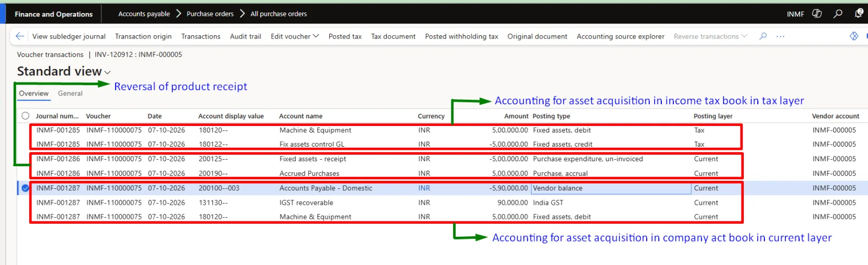
Task: Open Audit trail
Action: (x=245, y=36)
